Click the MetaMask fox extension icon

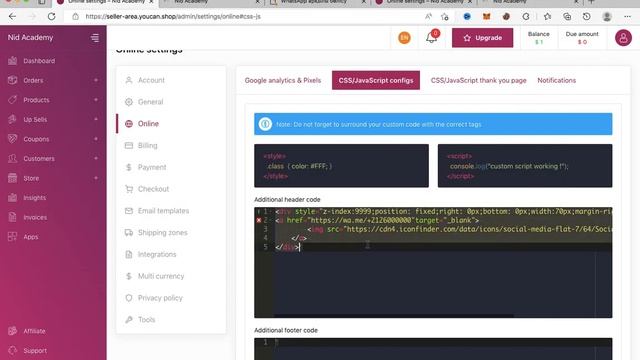click(487, 17)
